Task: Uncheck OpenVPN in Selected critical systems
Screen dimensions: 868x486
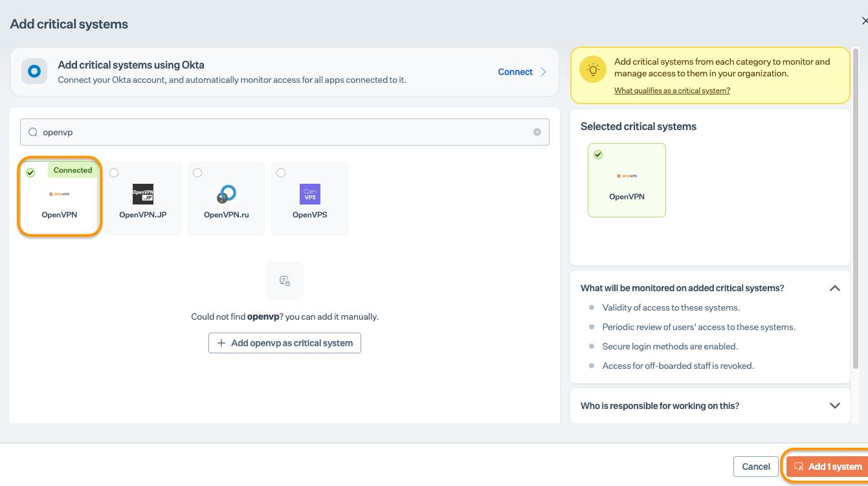Action: pyautogui.click(x=598, y=155)
